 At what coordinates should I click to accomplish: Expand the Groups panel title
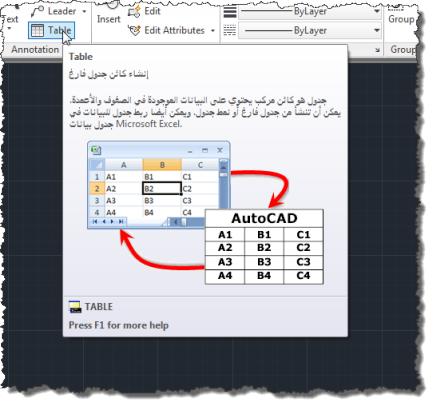pos(403,50)
